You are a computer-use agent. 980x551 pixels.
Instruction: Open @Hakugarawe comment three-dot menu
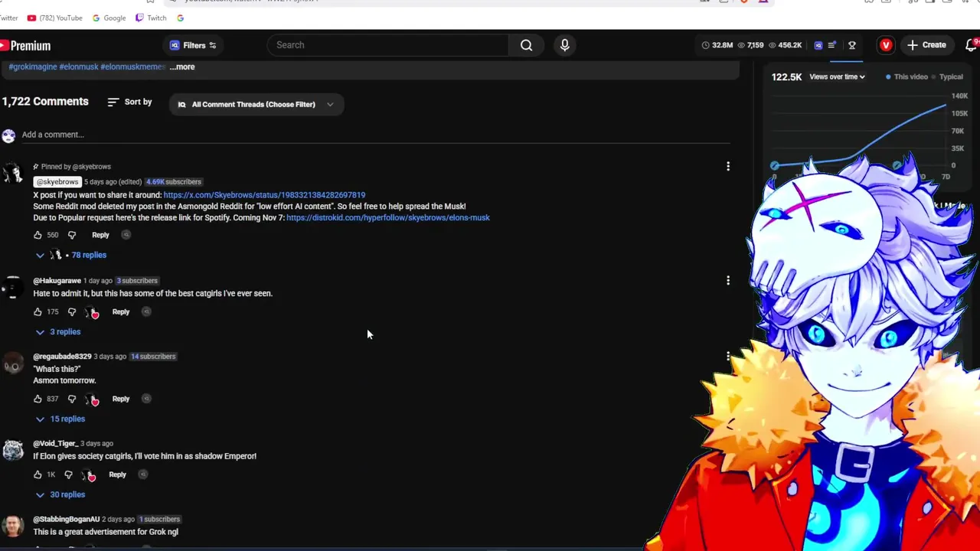[x=728, y=281]
